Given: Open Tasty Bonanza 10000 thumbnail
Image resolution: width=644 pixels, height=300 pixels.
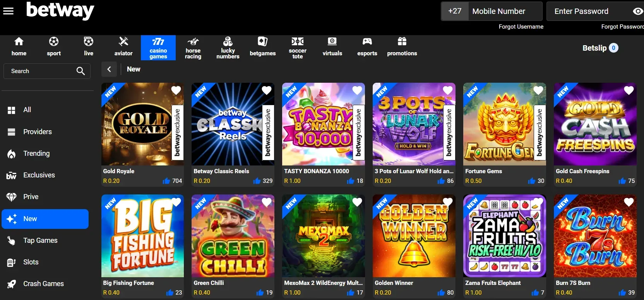Looking at the screenshot, I should click(324, 124).
